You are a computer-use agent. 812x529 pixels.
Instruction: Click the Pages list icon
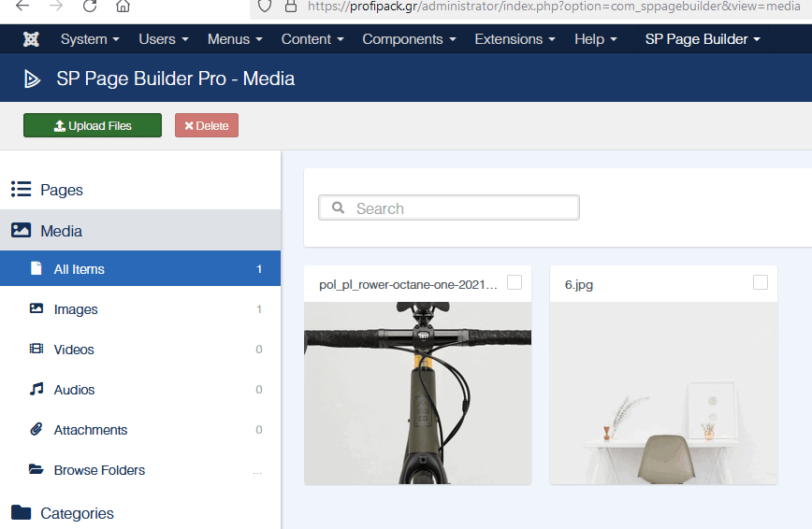click(22, 189)
